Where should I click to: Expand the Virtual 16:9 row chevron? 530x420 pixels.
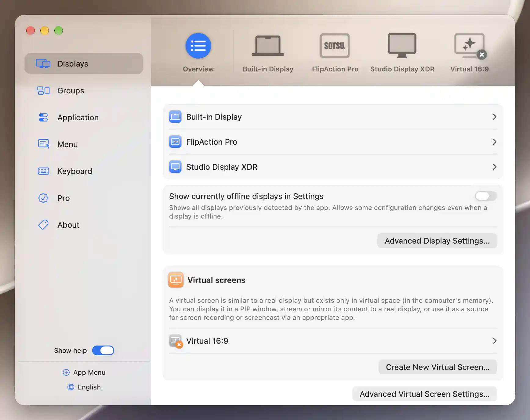[x=495, y=341]
